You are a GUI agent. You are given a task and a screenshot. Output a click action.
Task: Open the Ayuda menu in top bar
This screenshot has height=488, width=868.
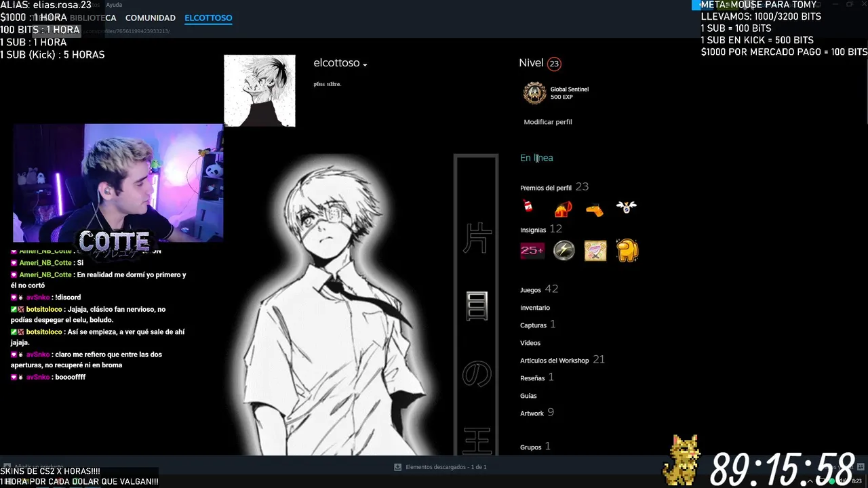click(114, 5)
